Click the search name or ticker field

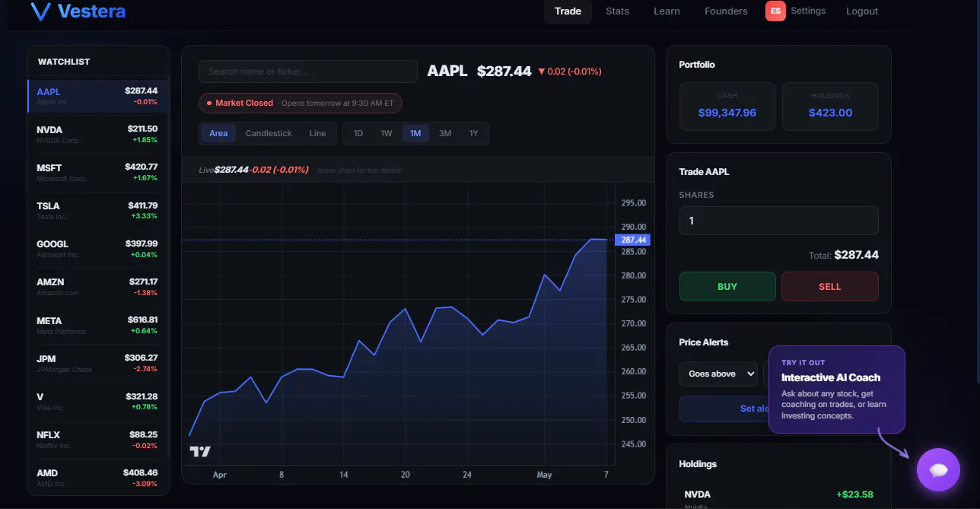pyautogui.click(x=308, y=72)
